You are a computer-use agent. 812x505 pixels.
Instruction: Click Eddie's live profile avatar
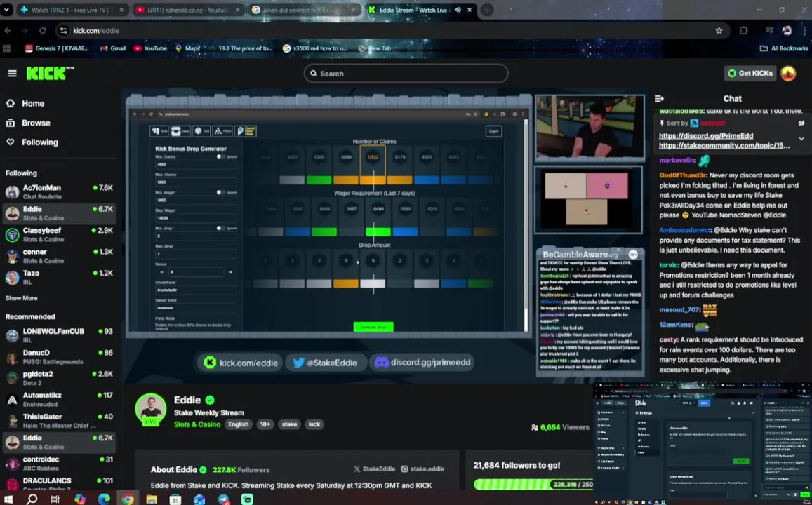tap(151, 409)
